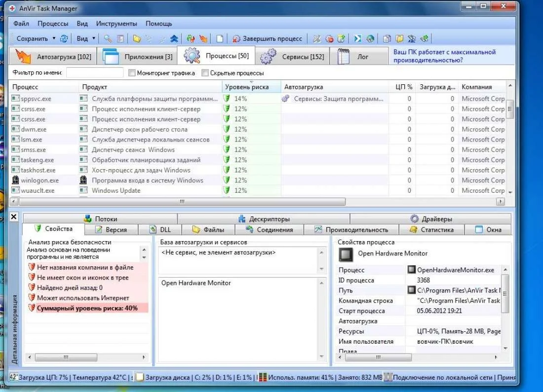
Task: Switch to the Автозагрузка [102] tab
Action: [x=53, y=57]
